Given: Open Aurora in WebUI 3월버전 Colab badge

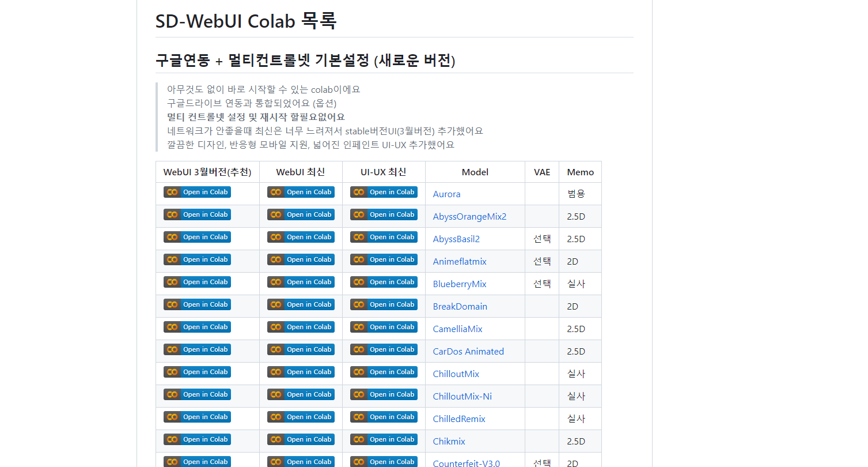Looking at the screenshot, I should coord(197,192).
